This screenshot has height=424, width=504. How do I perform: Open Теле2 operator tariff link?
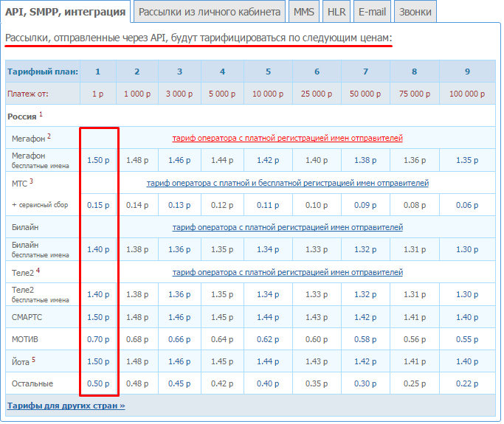tap(287, 272)
